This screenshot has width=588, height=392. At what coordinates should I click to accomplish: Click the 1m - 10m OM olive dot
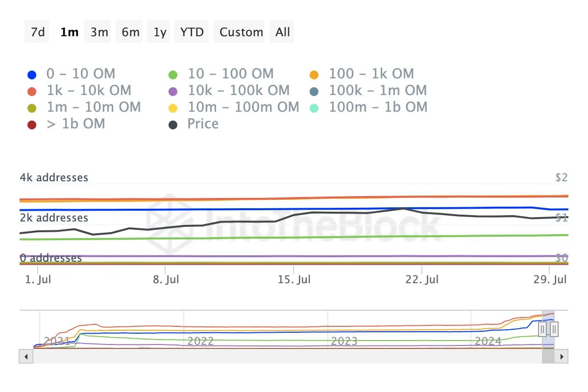point(32,108)
